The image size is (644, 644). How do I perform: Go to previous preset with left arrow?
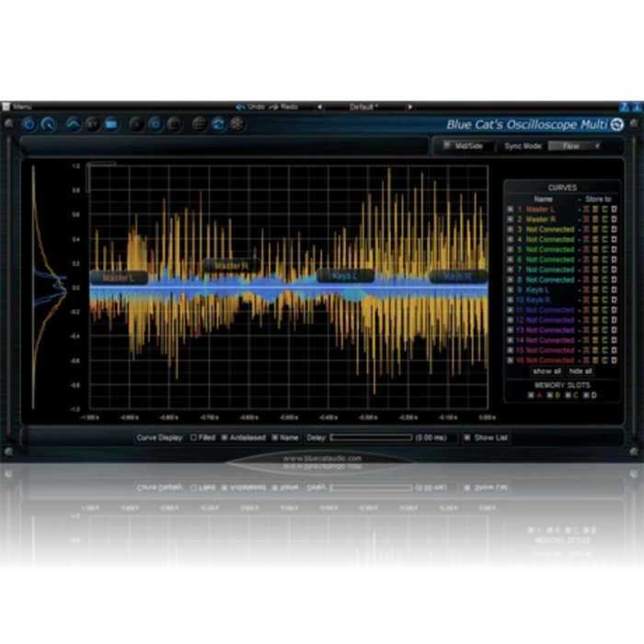(319, 108)
